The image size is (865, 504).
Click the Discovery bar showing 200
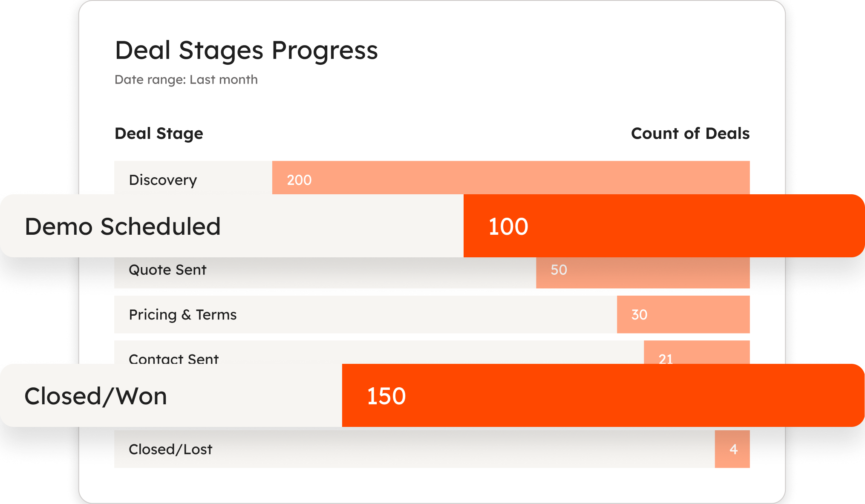click(x=511, y=178)
